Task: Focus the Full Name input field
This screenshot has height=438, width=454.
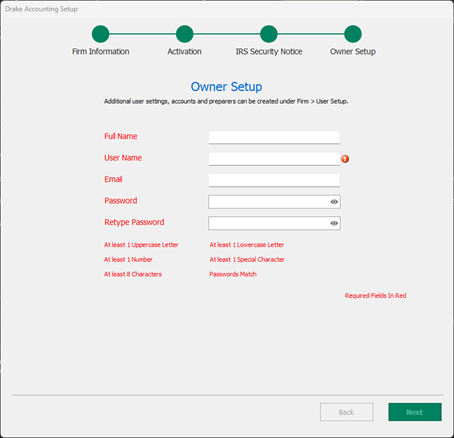Action: (x=274, y=137)
